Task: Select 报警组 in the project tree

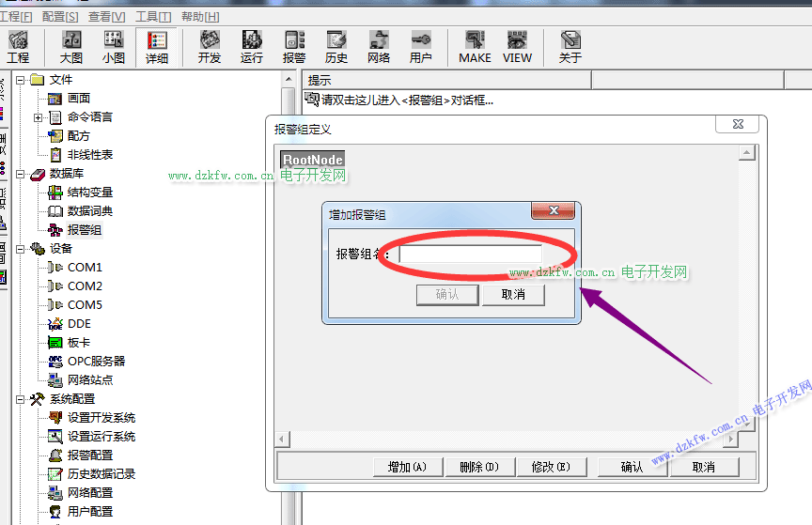Action: tap(85, 230)
